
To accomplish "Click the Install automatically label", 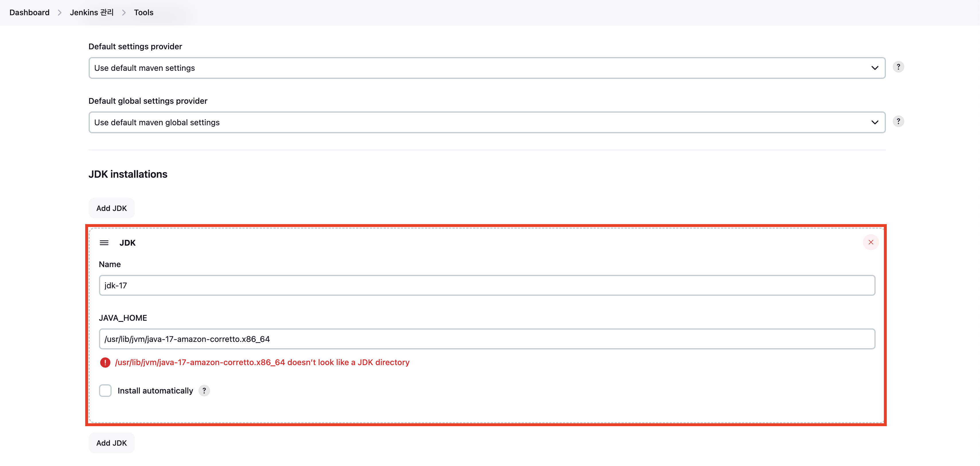I will click(x=155, y=391).
